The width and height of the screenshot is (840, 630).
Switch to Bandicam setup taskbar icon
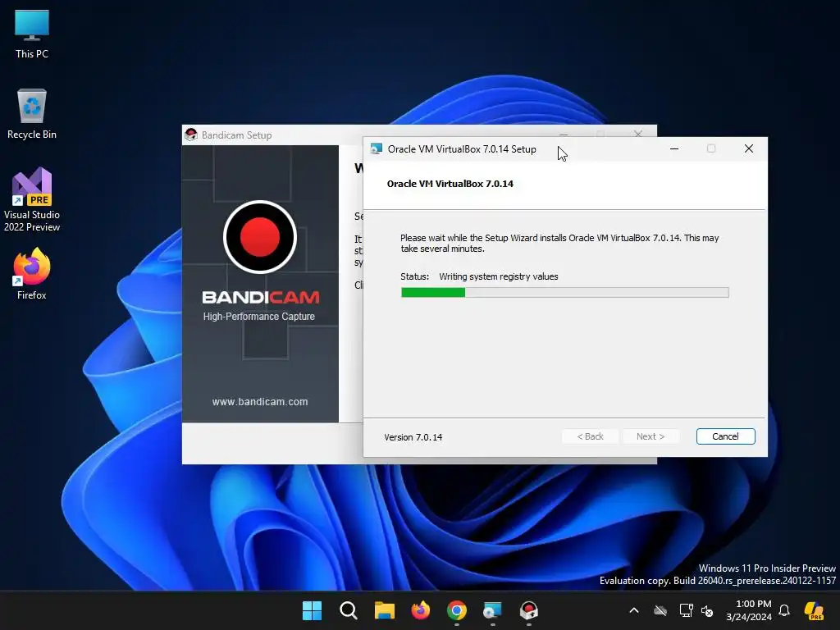529,610
